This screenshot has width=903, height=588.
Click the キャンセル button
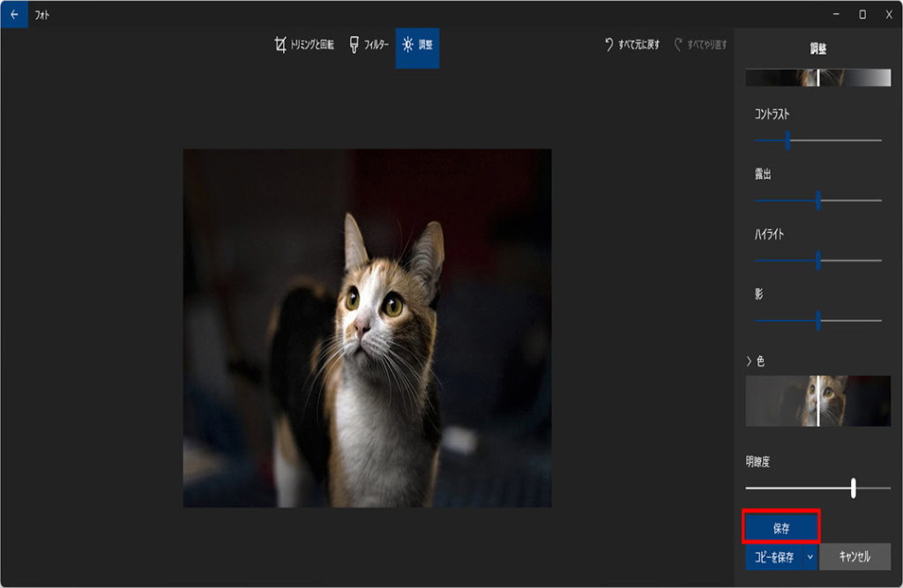[854, 557]
